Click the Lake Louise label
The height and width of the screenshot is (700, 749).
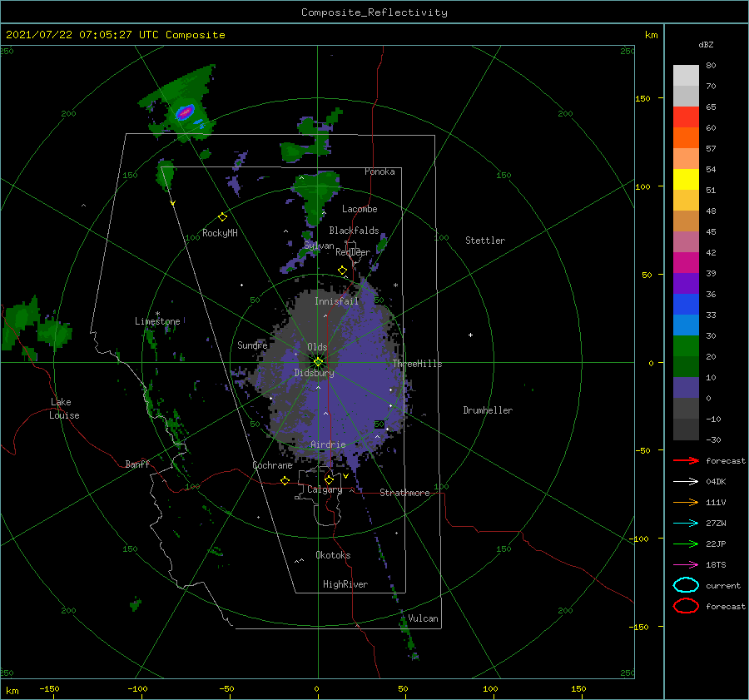(64, 409)
